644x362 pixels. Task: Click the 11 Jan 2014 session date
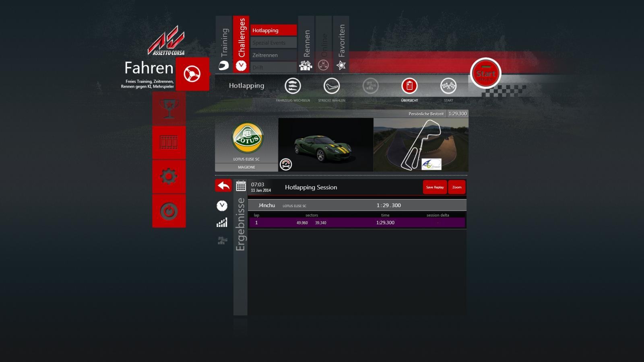(x=261, y=190)
